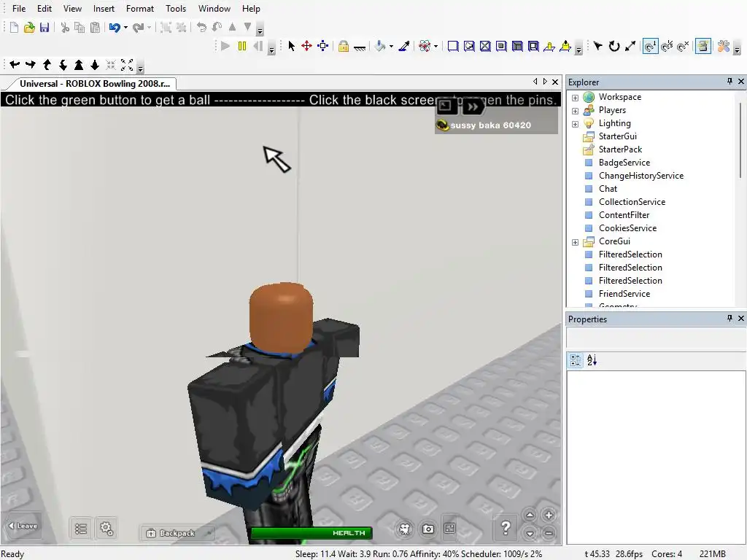Image resolution: width=747 pixels, height=560 pixels.
Task: Click the paint bucket Fill tool
Action: tap(380, 46)
